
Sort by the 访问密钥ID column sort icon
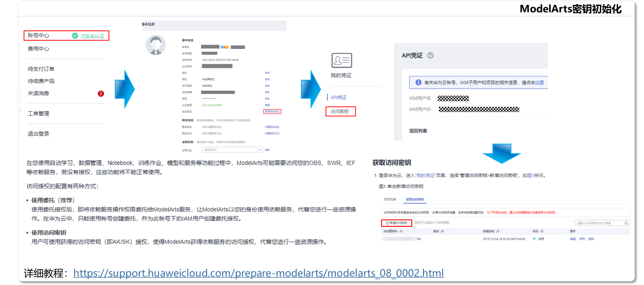coord(401,231)
